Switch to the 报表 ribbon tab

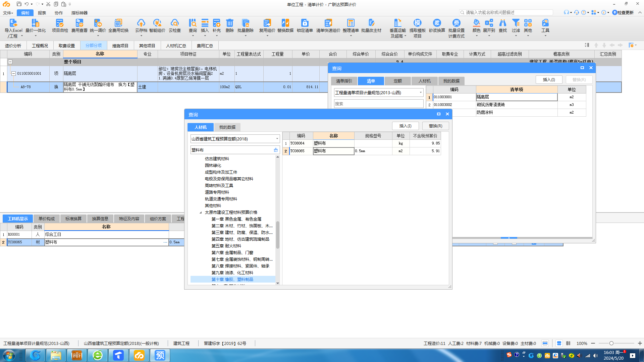42,13
